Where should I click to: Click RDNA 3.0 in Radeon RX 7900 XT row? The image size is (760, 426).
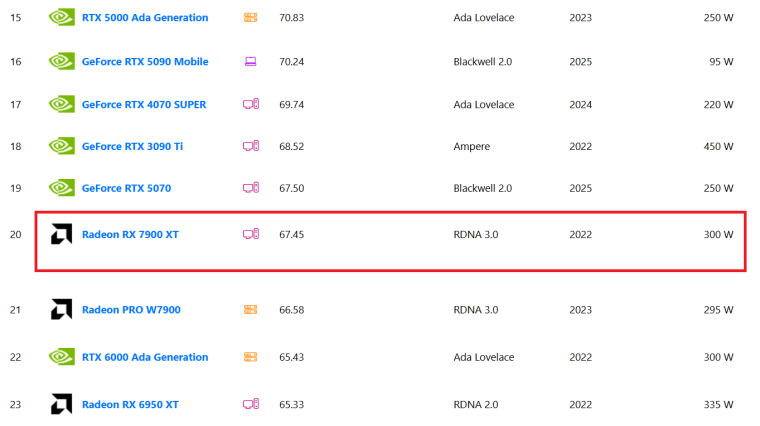point(476,235)
